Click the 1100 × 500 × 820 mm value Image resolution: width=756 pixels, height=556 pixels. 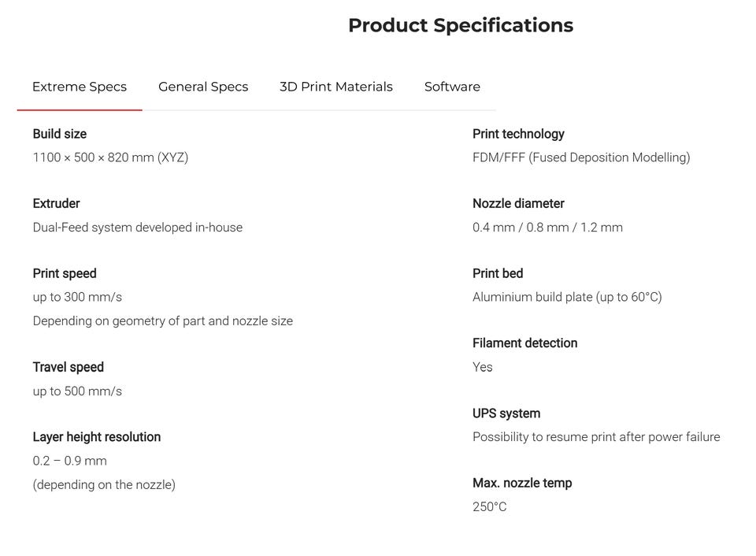(x=110, y=158)
